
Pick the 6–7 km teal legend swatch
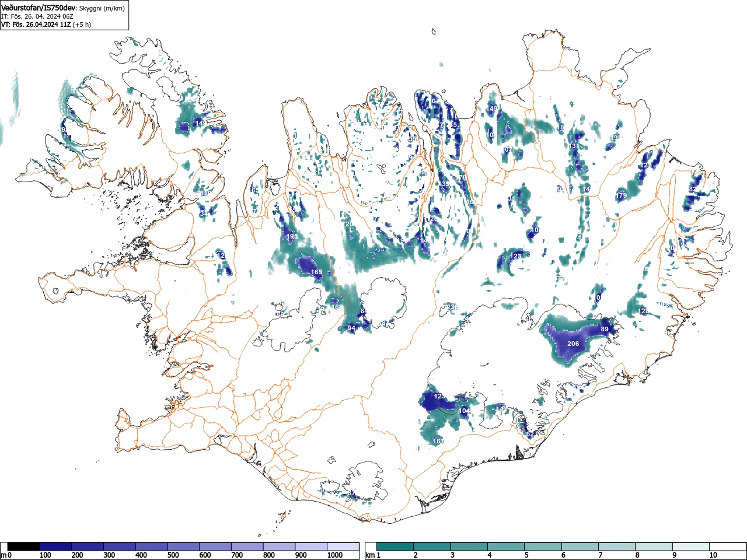click(581, 547)
